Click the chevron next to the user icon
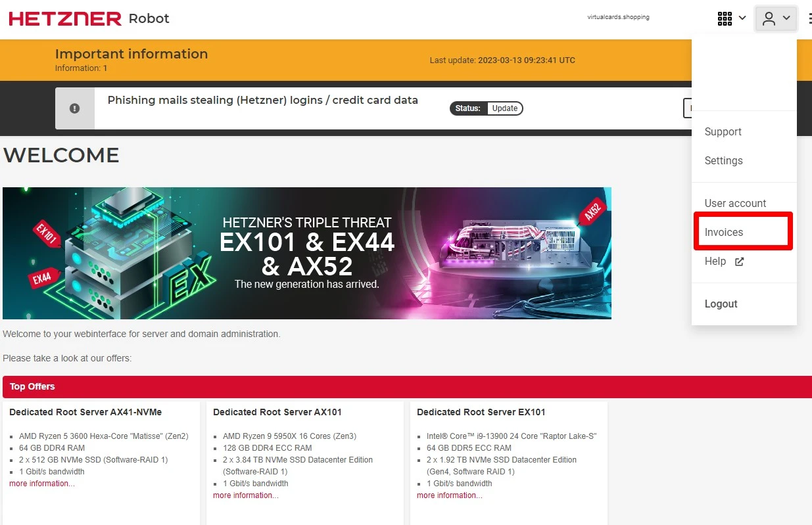812x525 pixels. click(786, 18)
